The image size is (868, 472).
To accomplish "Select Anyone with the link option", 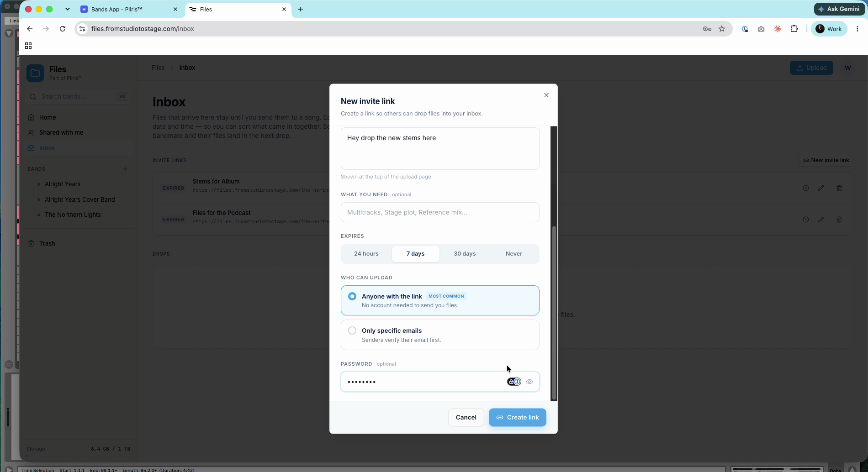I will click(x=440, y=300).
